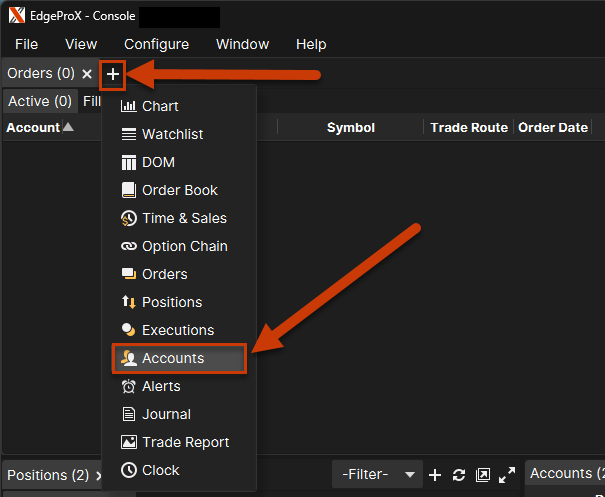Select the Trade Report menu entry
This screenshot has width=605, height=497.
coord(185,442)
